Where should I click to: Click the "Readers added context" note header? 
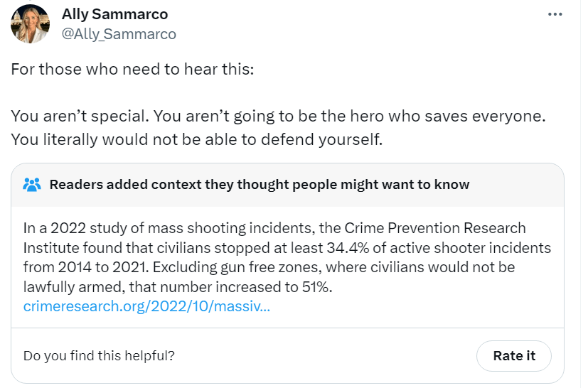pyautogui.click(x=260, y=185)
